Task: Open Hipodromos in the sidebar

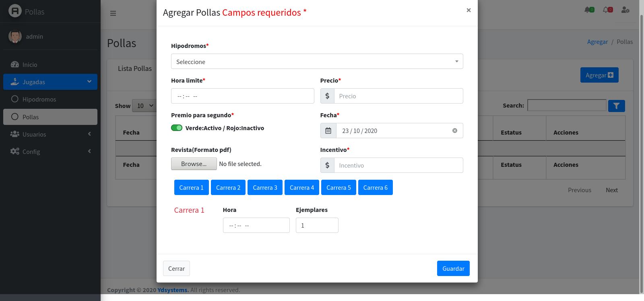Action: [39, 99]
